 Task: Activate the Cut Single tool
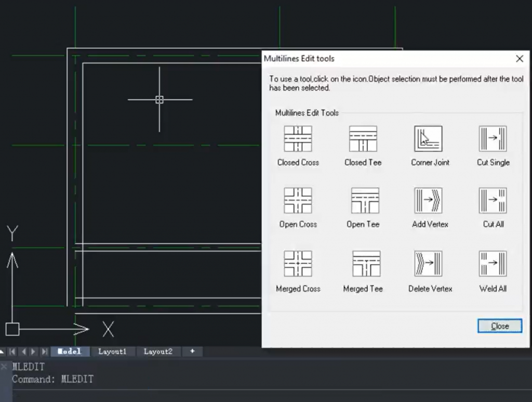coord(493,139)
